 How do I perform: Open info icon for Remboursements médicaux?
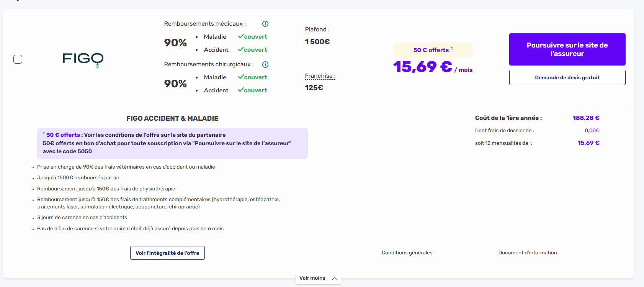pyautogui.click(x=265, y=24)
